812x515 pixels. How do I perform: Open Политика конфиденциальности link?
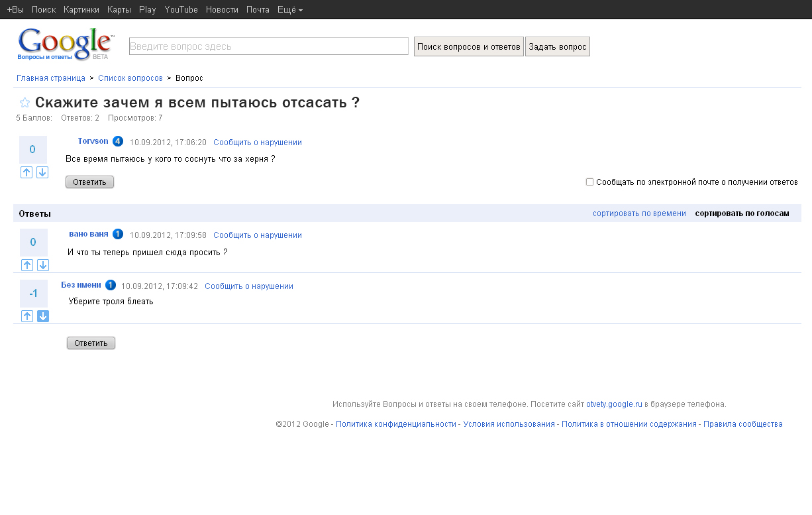pyautogui.click(x=396, y=424)
